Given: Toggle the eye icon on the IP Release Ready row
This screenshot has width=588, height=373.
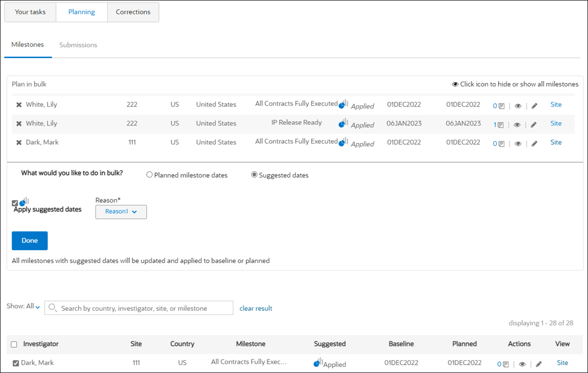Looking at the screenshot, I should point(518,125).
